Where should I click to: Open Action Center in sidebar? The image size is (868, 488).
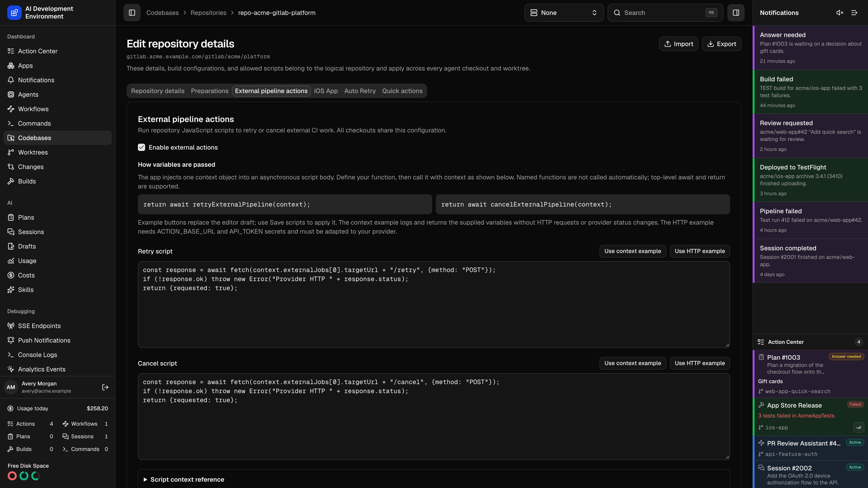coord(58,51)
